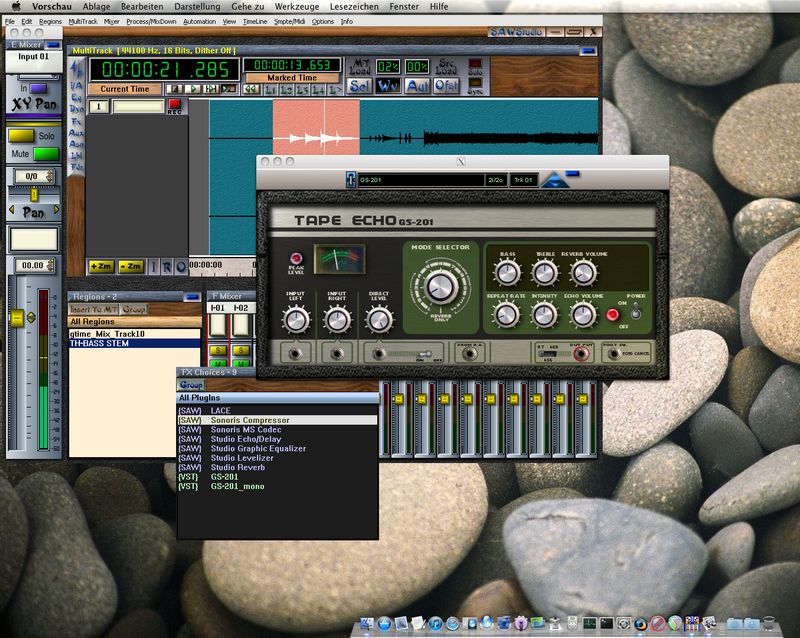Image resolution: width=800 pixels, height=638 pixels.
Task: Select the TH-BASS STEM region
Action: pos(135,343)
